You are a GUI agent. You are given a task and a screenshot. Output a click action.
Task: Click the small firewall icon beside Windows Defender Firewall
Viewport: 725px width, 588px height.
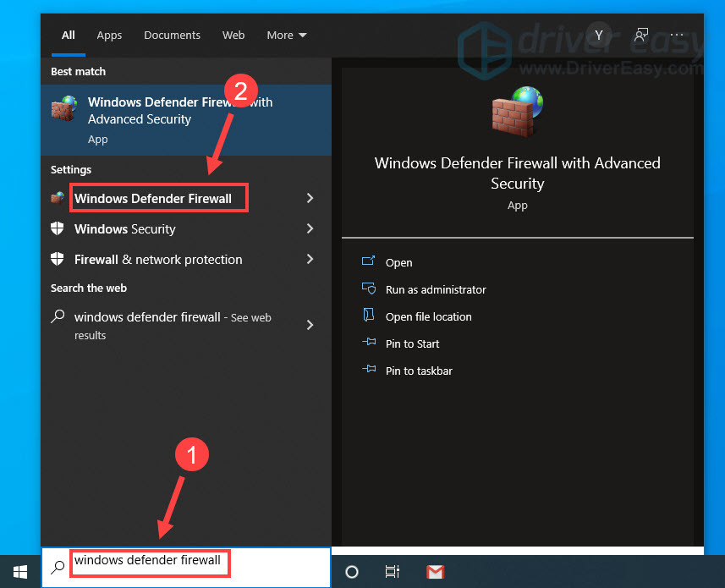click(58, 198)
